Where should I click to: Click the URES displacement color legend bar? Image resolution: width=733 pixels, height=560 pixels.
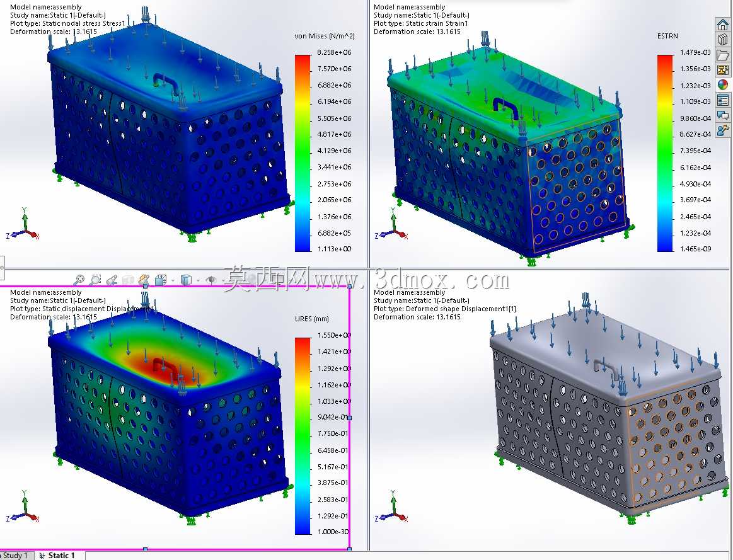(303, 437)
